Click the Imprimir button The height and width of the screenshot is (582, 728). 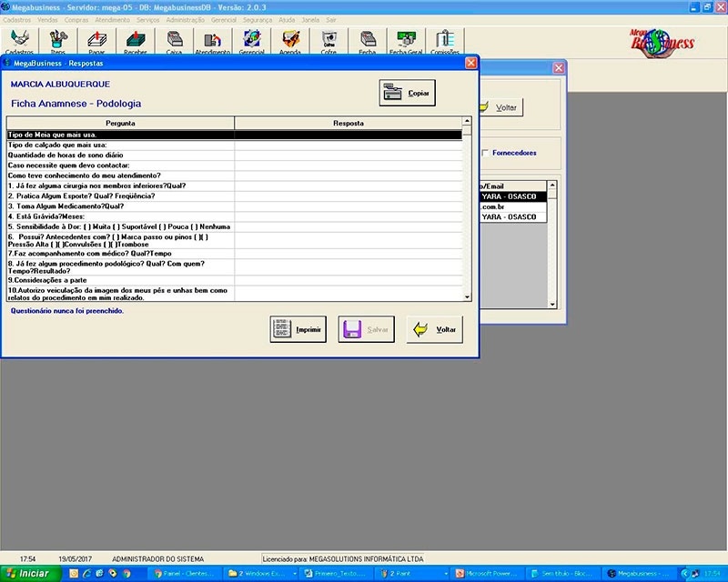(298, 329)
